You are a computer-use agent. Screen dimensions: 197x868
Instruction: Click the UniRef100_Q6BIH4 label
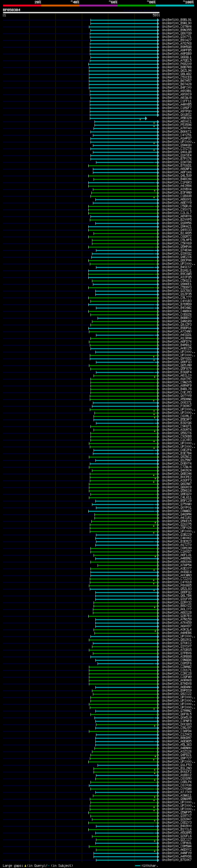tap(176, 474)
